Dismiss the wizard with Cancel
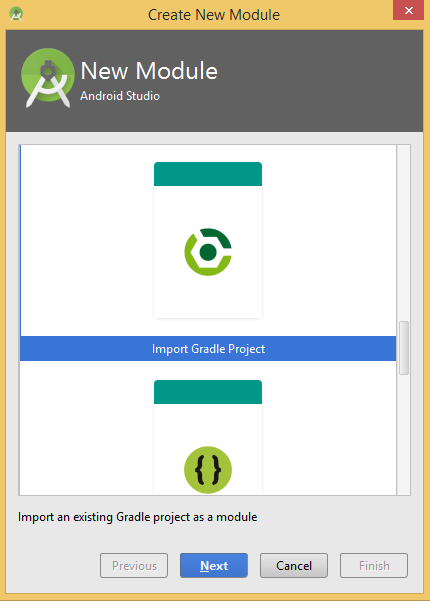Screen dimensions: 430x601 tap(294, 565)
